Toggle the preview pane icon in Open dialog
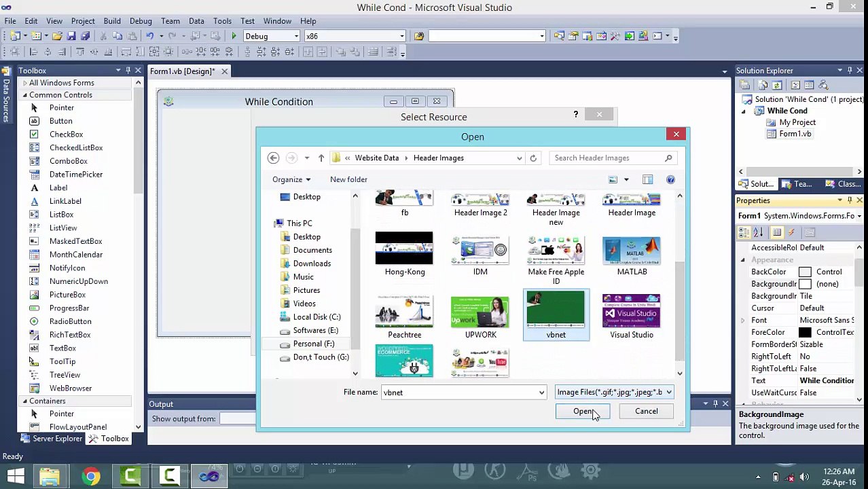868x489 pixels. click(647, 179)
